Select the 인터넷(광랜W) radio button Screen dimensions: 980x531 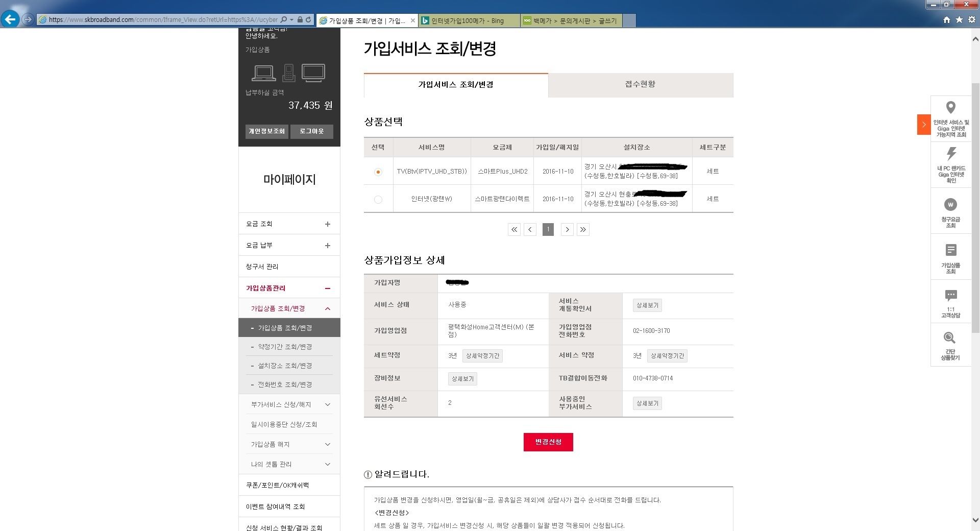[378, 200]
